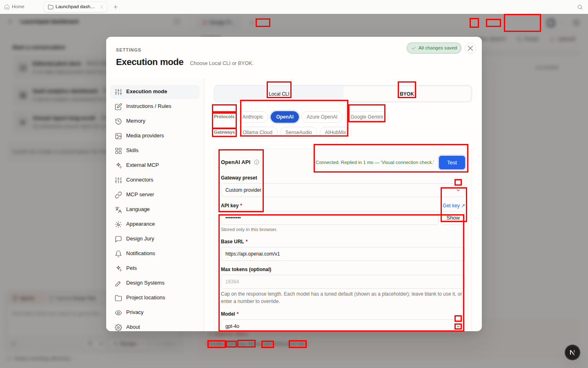Open Notifications settings section
Image resolution: width=588 pixels, height=368 pixels.
coord(155,254)
